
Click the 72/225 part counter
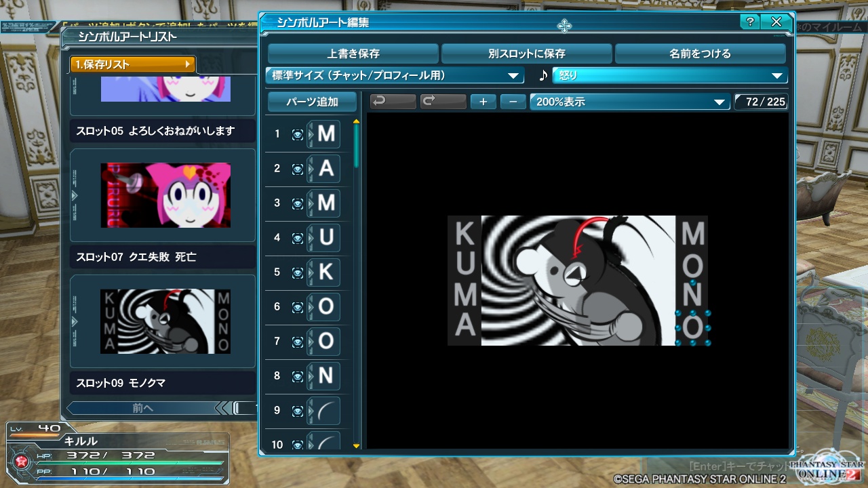[x=762, y=102]
